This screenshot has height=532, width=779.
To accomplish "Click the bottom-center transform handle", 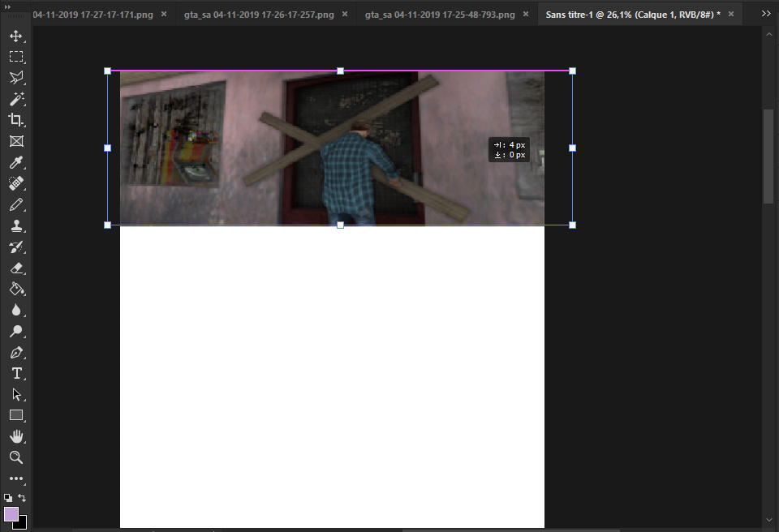I will 340,225.
